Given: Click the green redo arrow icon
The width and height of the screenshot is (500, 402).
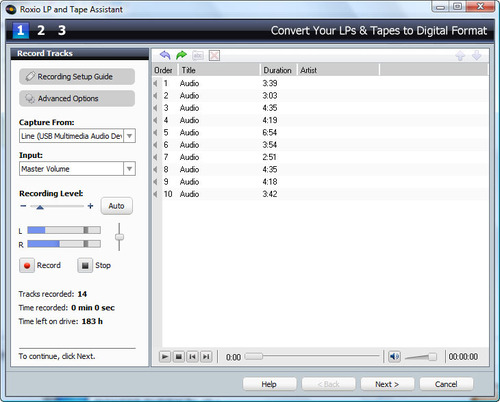Looking at the screenshot, I should (x=181, y=55).
